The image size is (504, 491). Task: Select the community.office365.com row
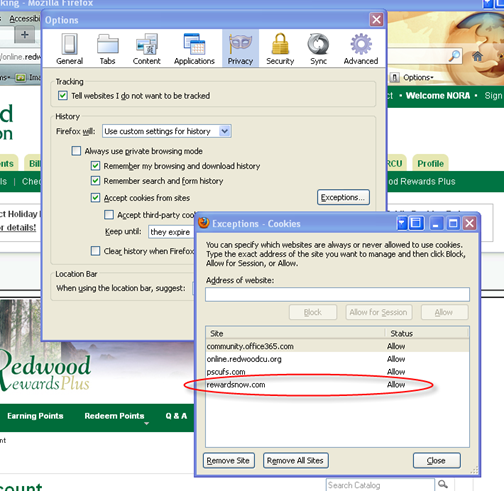(337, 346)
